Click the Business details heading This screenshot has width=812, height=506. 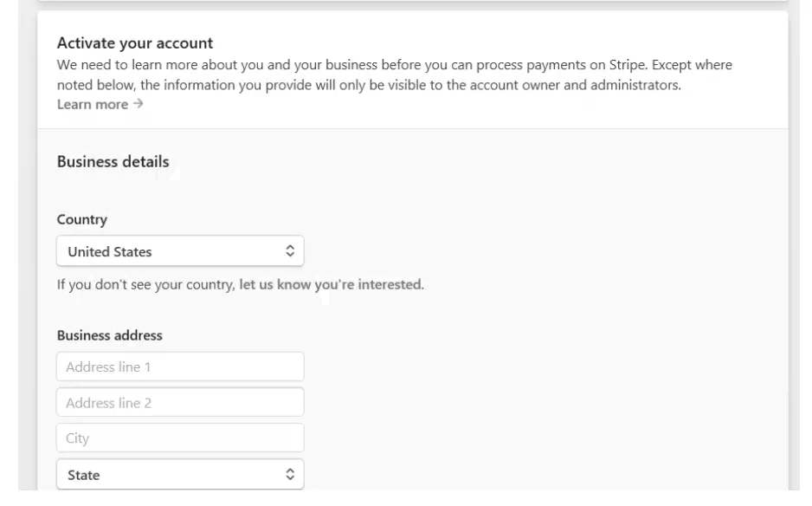coord(113,162)
